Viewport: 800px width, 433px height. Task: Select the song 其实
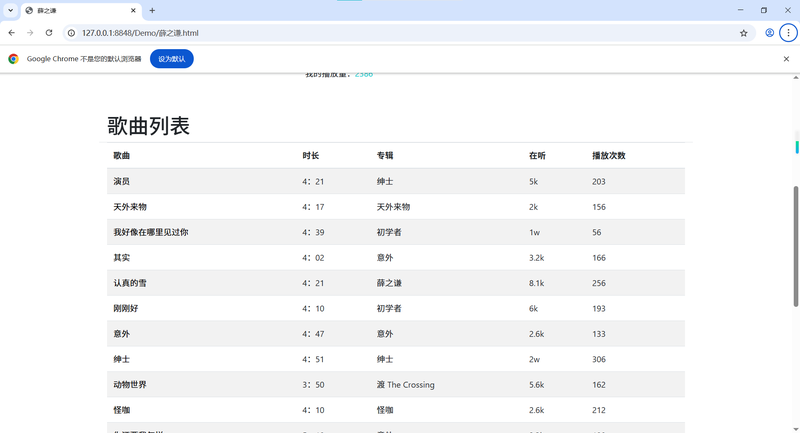(x=121, y=258)
